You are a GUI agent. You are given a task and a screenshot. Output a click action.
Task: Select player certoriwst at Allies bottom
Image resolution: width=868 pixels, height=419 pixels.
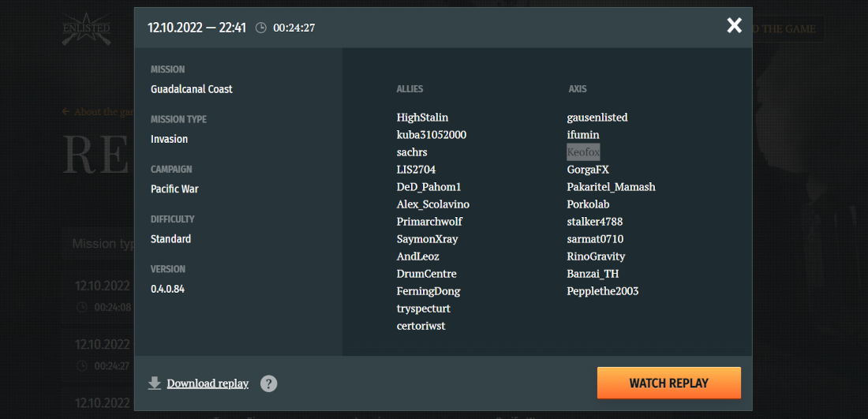421,326
